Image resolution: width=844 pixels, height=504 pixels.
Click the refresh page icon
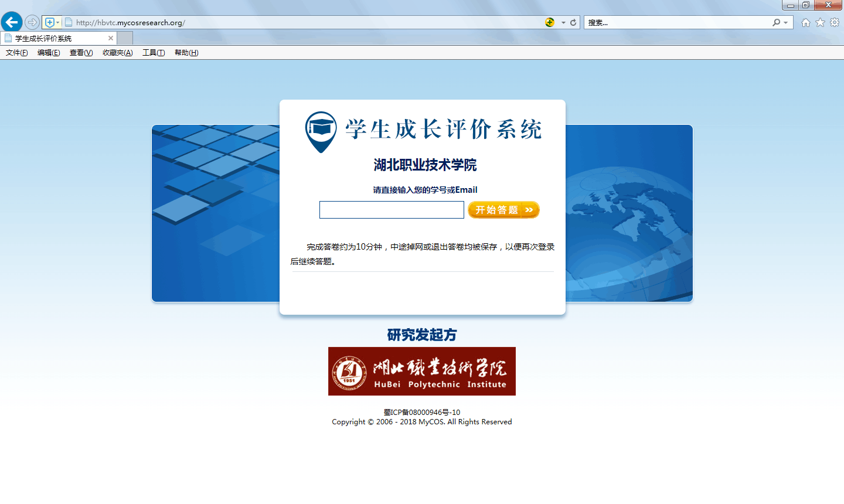point(573,22)
